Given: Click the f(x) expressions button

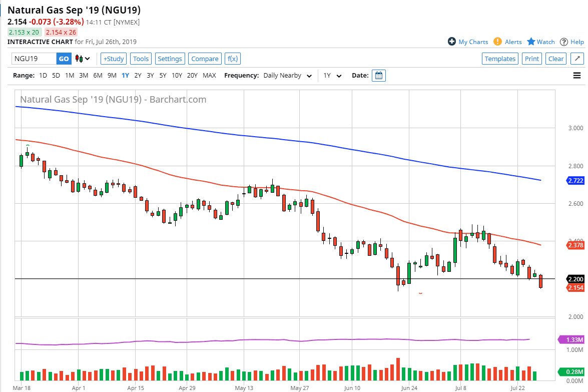Looking at the screenshot, I should (232, 59).
